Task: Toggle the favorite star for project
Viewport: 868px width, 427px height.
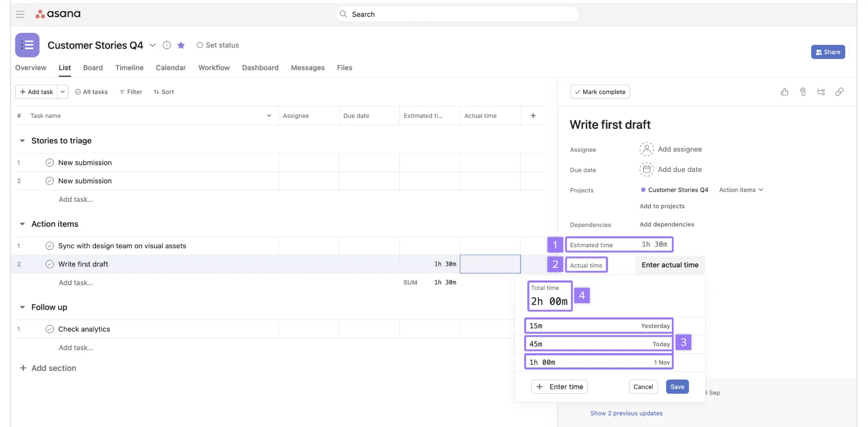Action: [x=181, y=45]
